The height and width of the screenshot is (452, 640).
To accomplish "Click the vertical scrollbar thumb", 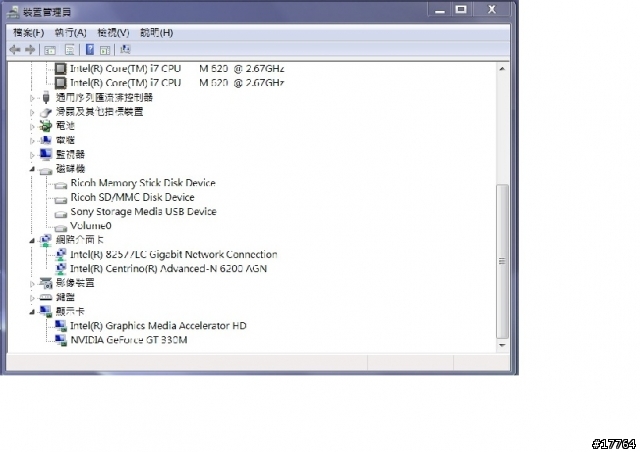I will (502, 261).
